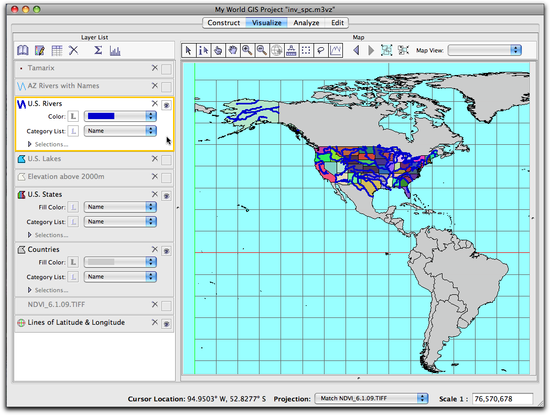Hide the U.S. Rivers layer
550x415 pixels.
[x=166, y=105]
